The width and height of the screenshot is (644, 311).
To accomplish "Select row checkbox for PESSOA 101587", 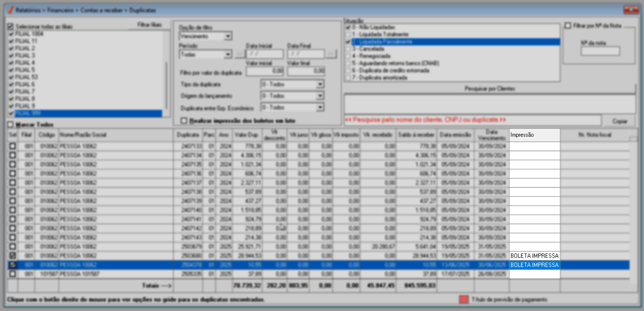I will 13,274.
